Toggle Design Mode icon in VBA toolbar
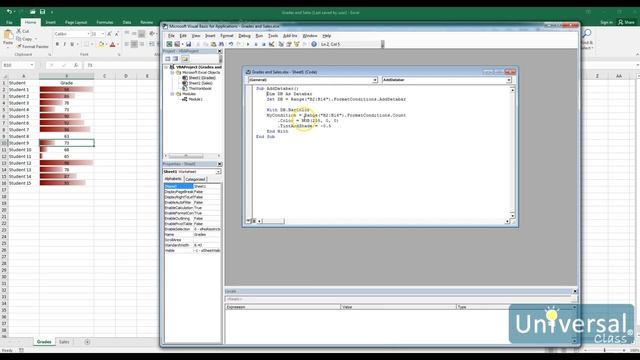 (x=271, y=44)
